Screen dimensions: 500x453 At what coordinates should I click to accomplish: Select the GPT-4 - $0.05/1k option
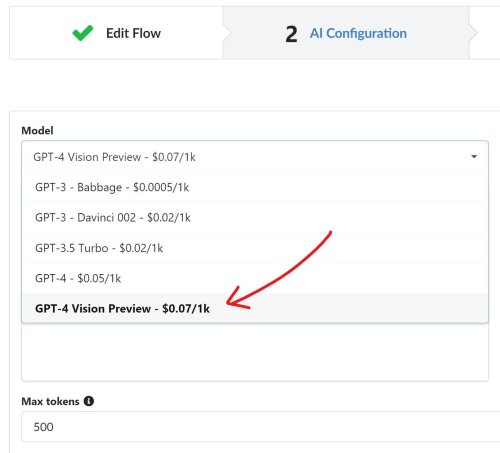pyautogui.click(x=255, y=278)
